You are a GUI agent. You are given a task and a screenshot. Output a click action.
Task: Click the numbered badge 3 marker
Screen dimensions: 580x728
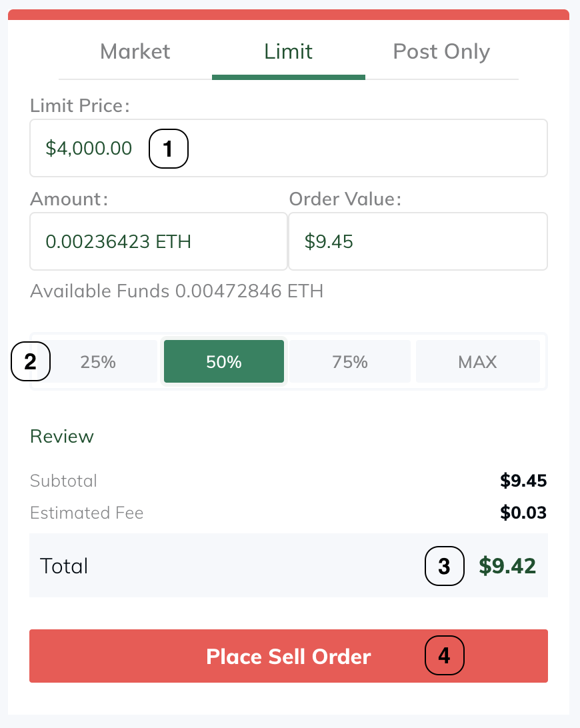pos(445,566)
